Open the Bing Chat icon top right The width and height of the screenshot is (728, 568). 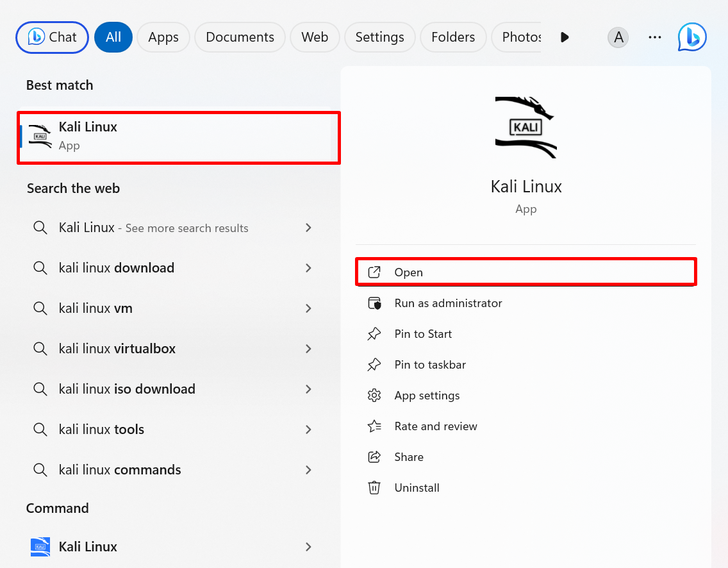[691, 37]
